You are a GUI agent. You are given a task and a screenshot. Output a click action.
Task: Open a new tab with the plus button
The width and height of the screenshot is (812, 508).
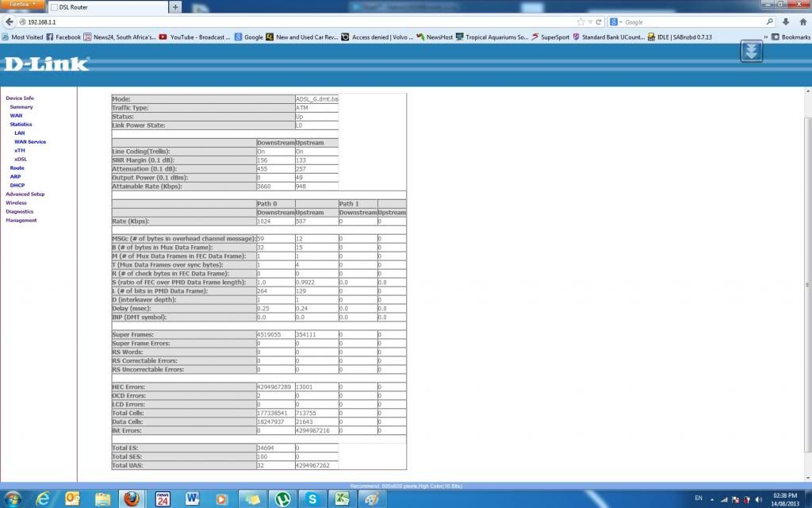pos(175,7)
